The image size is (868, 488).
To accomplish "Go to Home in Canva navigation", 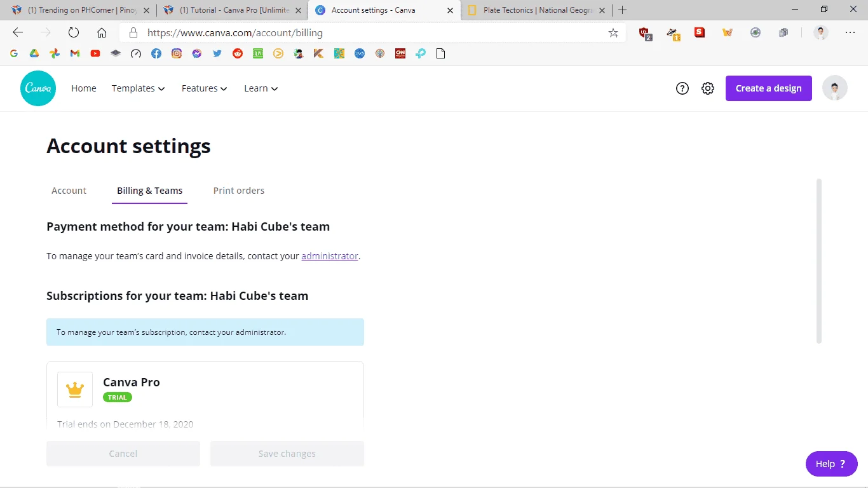I will click(x=84, y=88).
